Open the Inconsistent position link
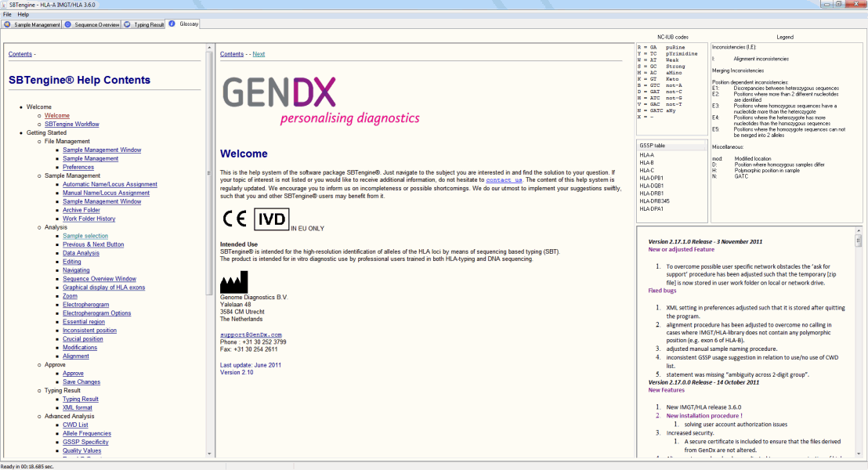The width and height of the screenshot is (868, 470). [x=89, y=331]
